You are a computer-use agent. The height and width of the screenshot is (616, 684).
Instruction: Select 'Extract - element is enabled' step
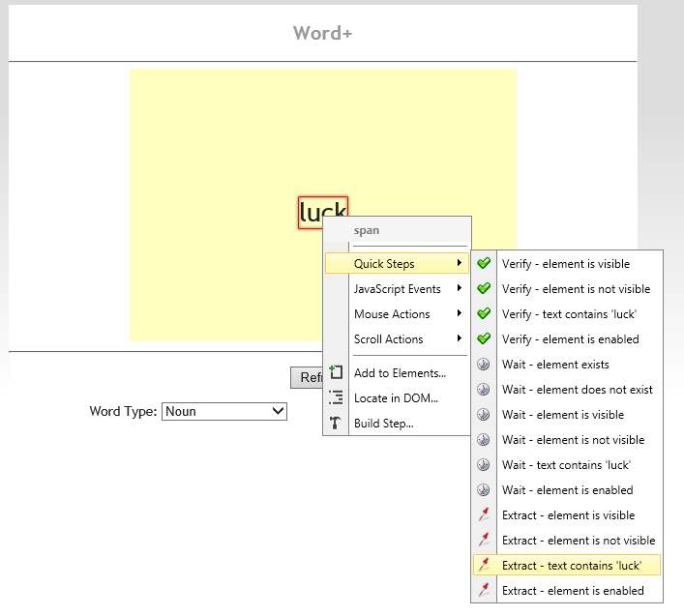point(567,591)
